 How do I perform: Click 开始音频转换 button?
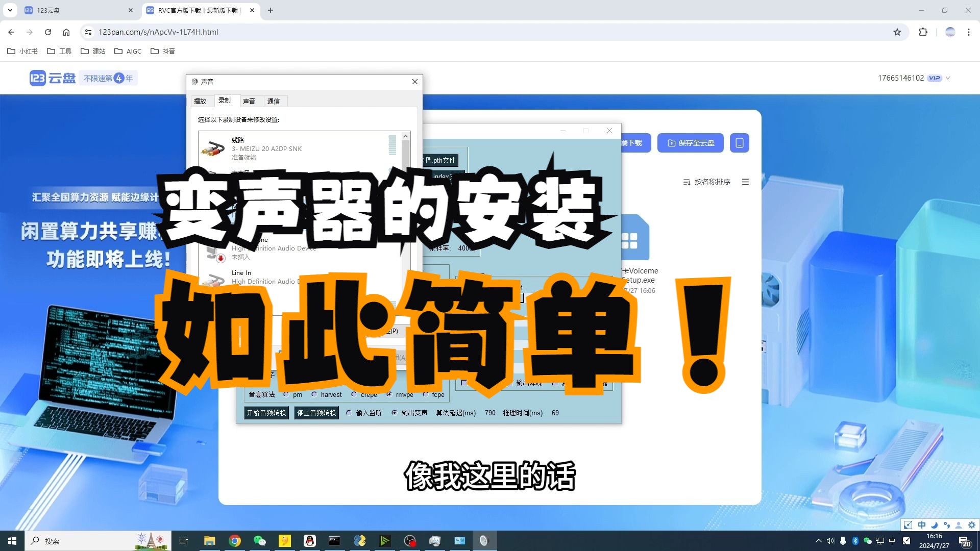point(266,412)
